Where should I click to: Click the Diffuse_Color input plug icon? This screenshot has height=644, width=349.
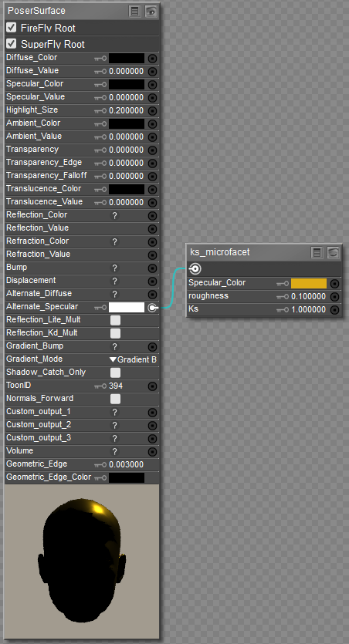153,59
